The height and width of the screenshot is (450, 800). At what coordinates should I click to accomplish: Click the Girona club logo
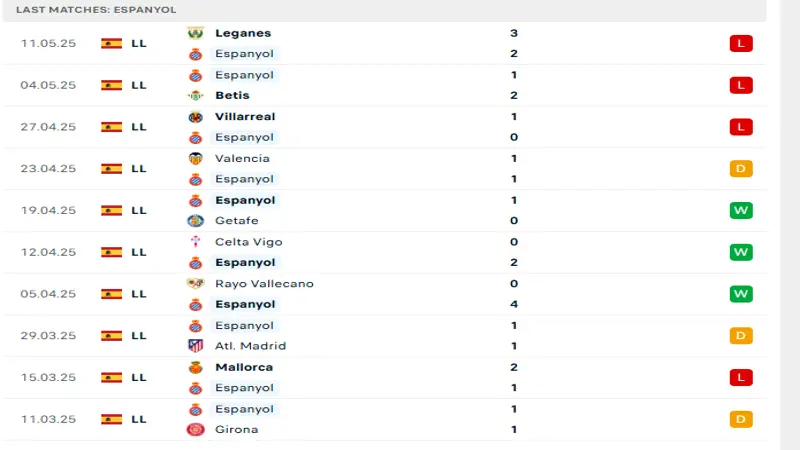195,430
